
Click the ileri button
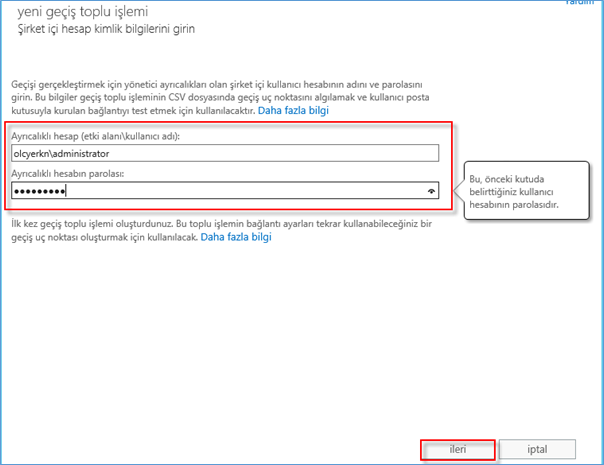tap(458, 450)
